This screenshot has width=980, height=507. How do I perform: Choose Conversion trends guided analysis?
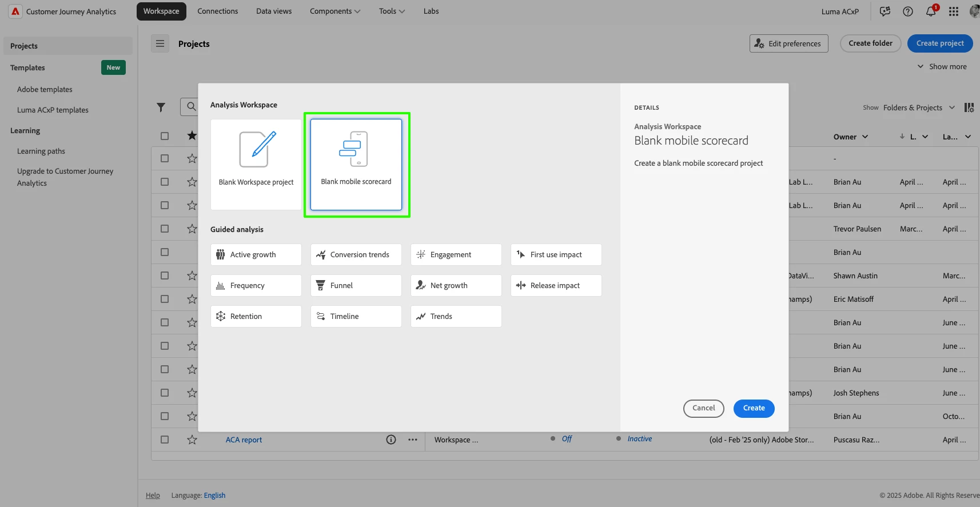[x=356, y=255]
